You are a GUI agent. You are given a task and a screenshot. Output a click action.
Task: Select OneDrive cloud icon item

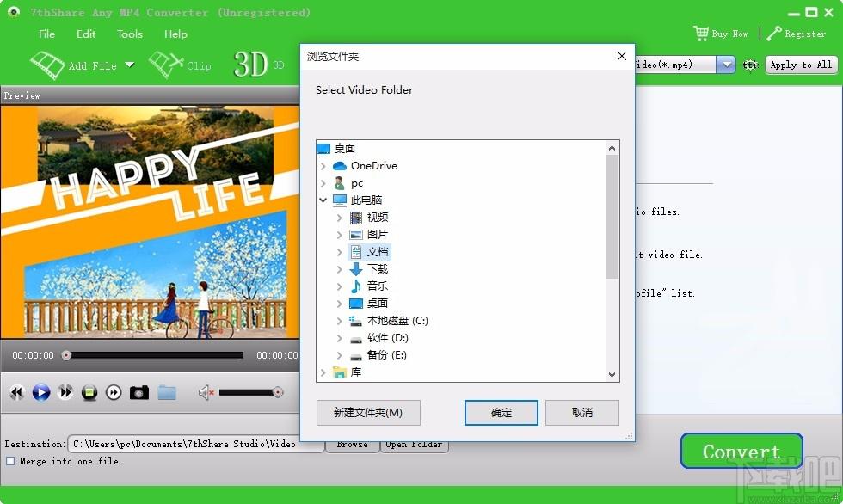click(x=339, y=166)
